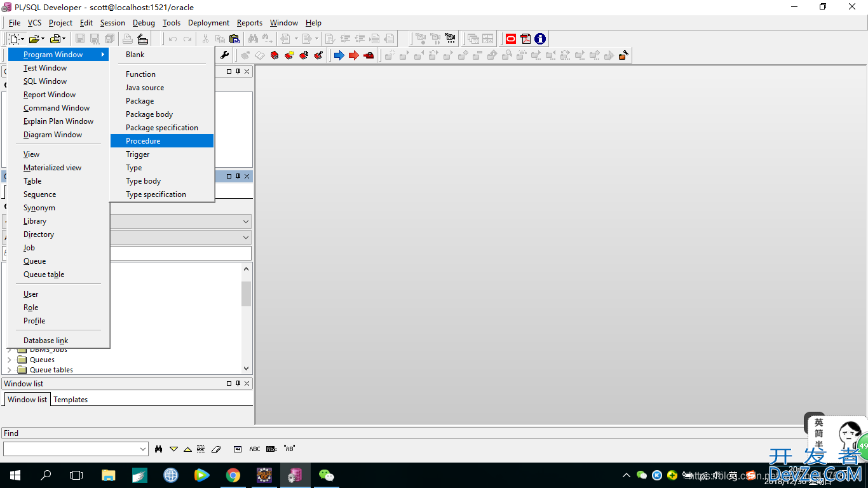868x488 pixels.
Task: Click the orange folder with wrench icon
Action: click(x=623, y=55)
